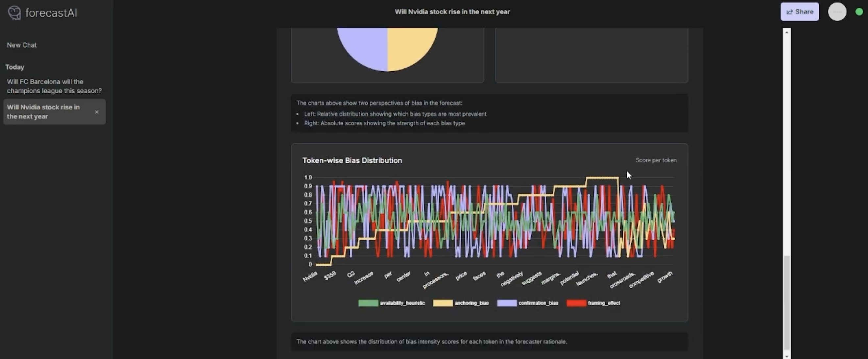Viewport: 868px width, 359px height.
Task: Toggle the framing_effect legend swatch
Action: 576,303
